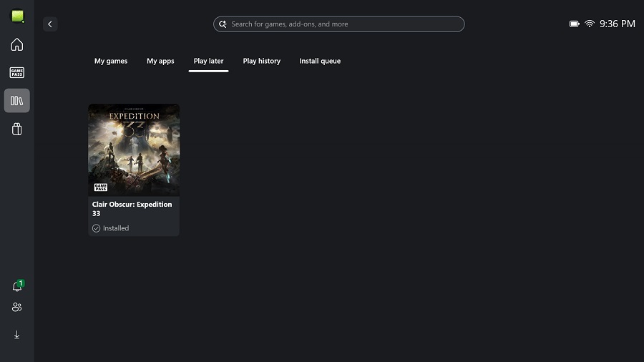The image size is (644, 362).
Task: Open the green profile avatar
Action: pyautogui.click(x=17, y=16)
